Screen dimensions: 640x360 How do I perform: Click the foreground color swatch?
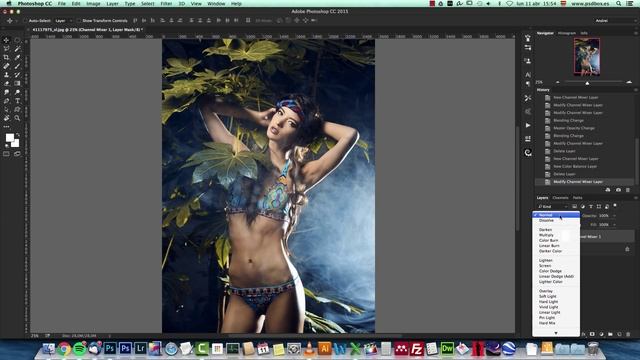coord(10,138)
